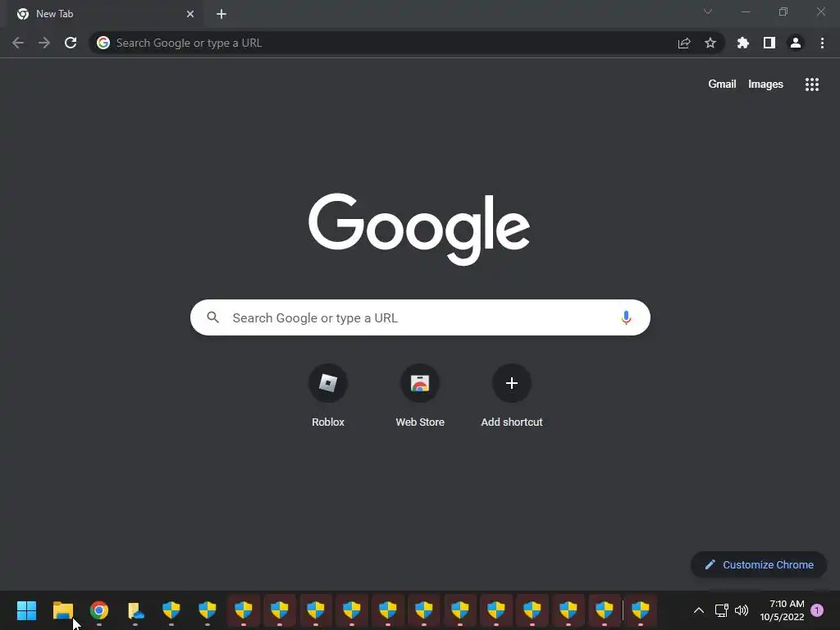Image resolution: width=840 pixels, height=630 pixels.
Task: Close the New Tab tab
Action: click(x=190, y=14)
